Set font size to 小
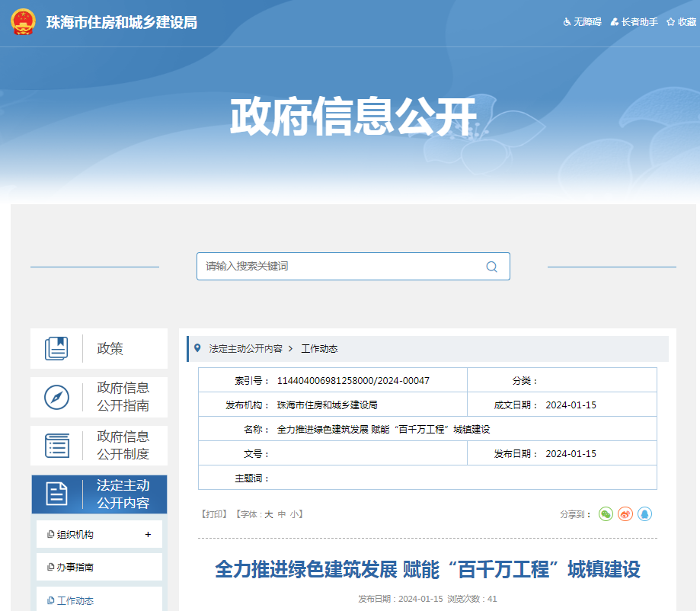 click(x=295, y=514)
